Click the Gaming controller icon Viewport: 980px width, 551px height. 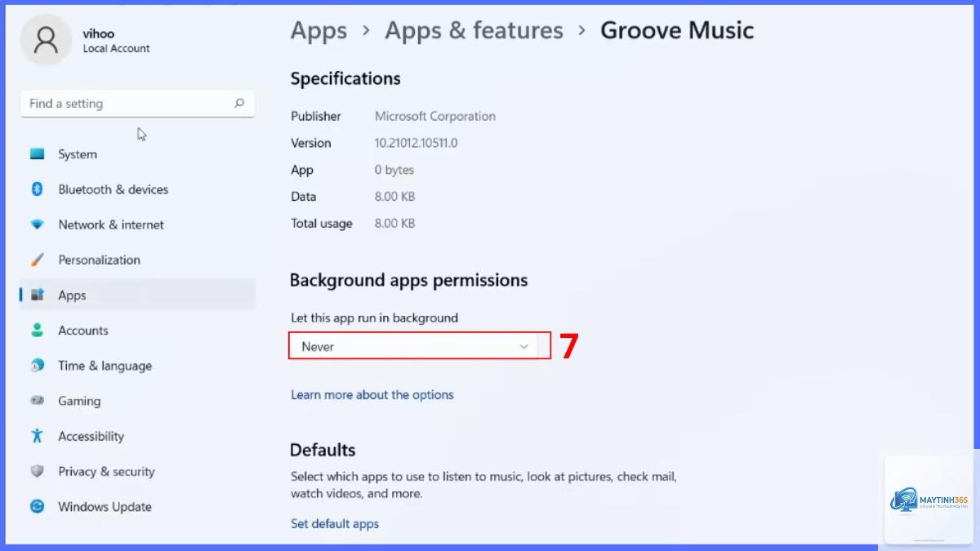point(37,401)
